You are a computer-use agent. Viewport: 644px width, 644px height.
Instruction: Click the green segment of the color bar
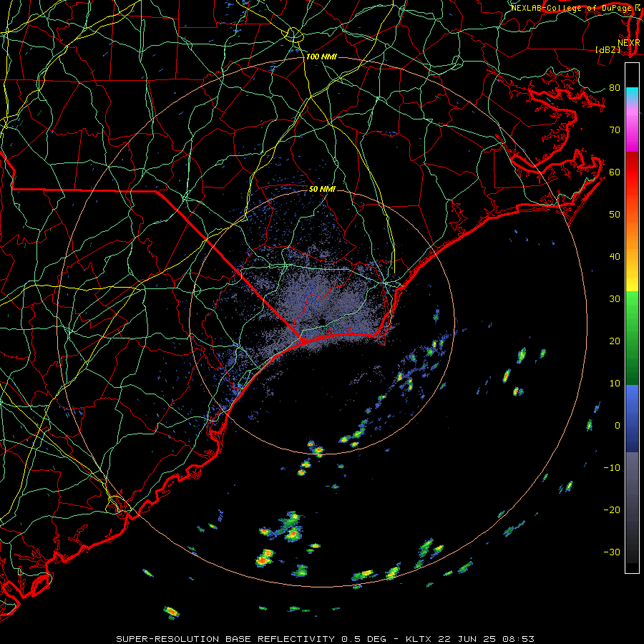point(632,338)
